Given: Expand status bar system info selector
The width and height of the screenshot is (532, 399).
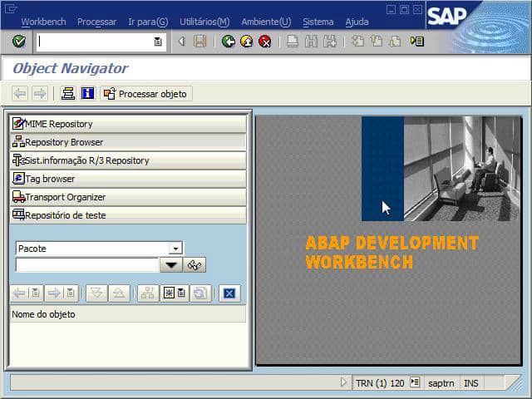Looking at the screenshot, I should coord(415,383).
